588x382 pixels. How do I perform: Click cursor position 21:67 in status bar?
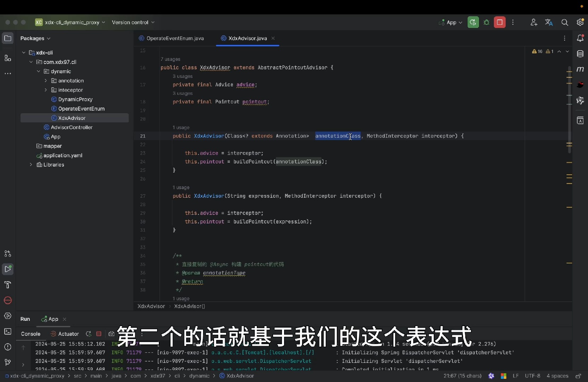click(x=463, y=376)
